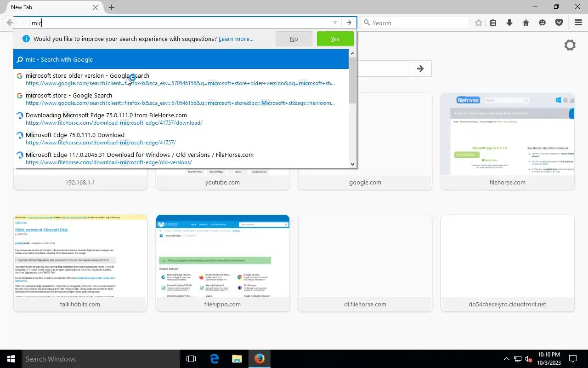Click the suggestion list scroll up arrow
This screenshot has width=588, height=368.
coord(353,53)
